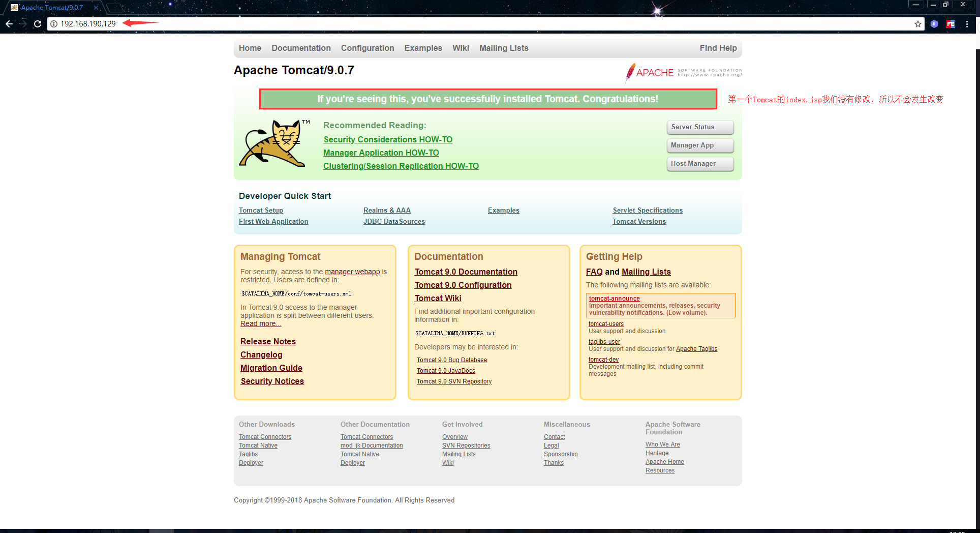980x533 pixels.
Task: Open the tomcat-announce mailing list link
Action: coord(615,299)
